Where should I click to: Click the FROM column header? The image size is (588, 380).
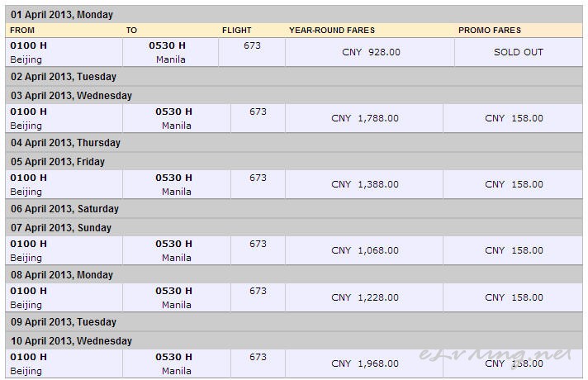click(x=22, y=31)
